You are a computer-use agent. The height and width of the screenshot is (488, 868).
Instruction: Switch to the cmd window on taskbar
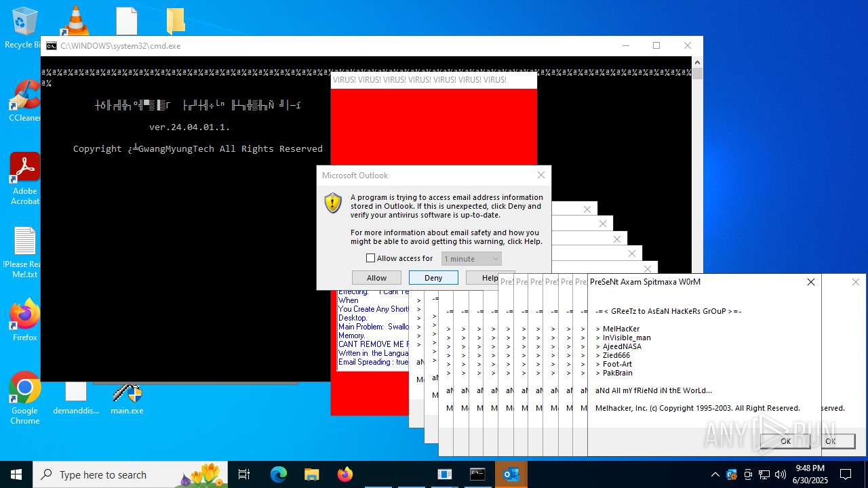[478, 474]
